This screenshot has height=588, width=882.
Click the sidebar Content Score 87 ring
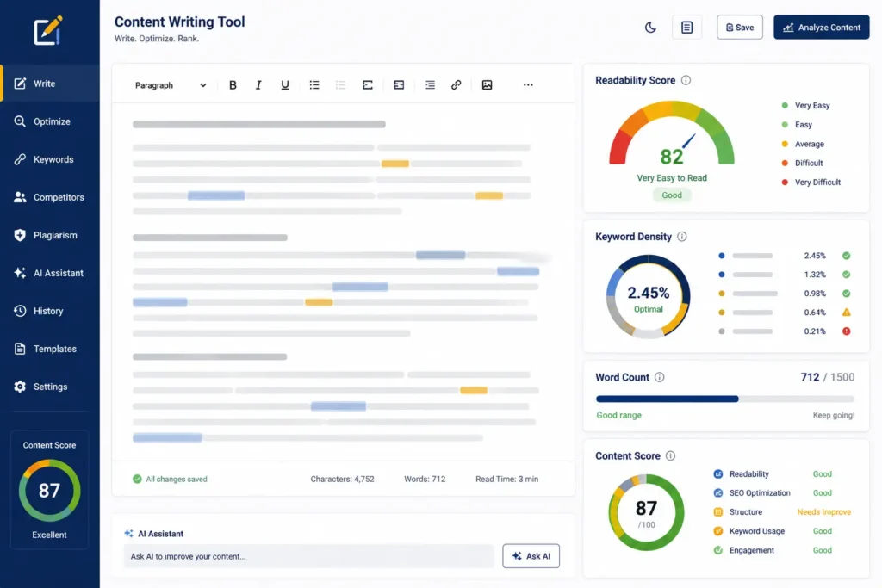tap(49, 490)
